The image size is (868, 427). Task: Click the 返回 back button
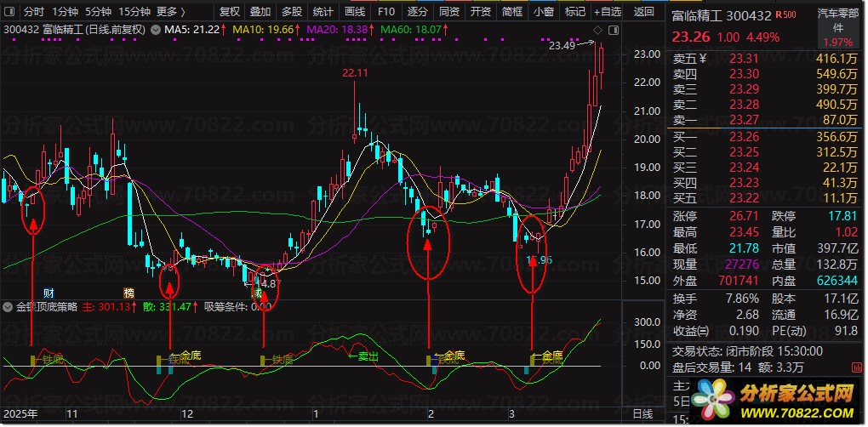[644, 12]
